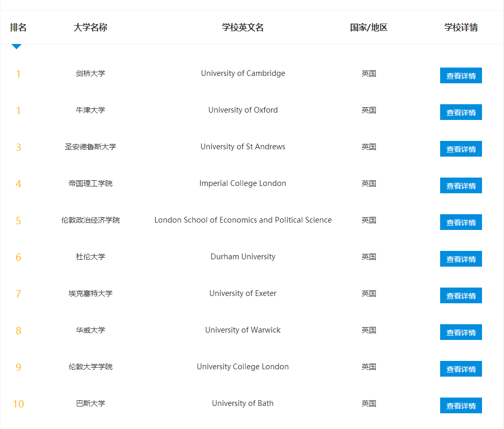Screen dimensions: 504x429
Task: Click 圣安德鲁斯大学 name
Action: click(91, 147)
